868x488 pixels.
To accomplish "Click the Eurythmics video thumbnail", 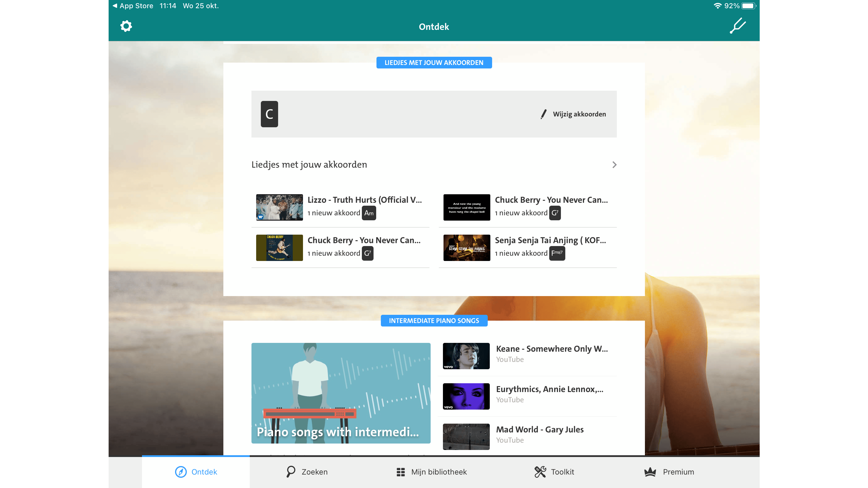I will coord(466,396).
